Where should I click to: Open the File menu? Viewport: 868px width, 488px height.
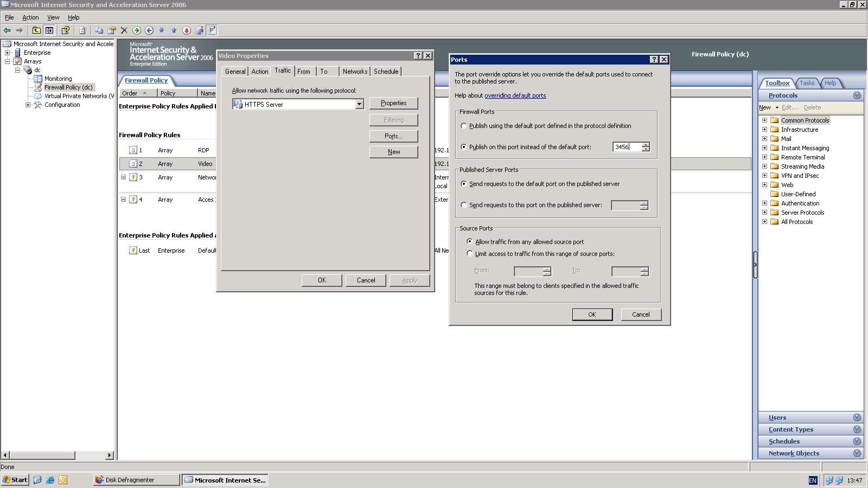click(x=9, y=17)
